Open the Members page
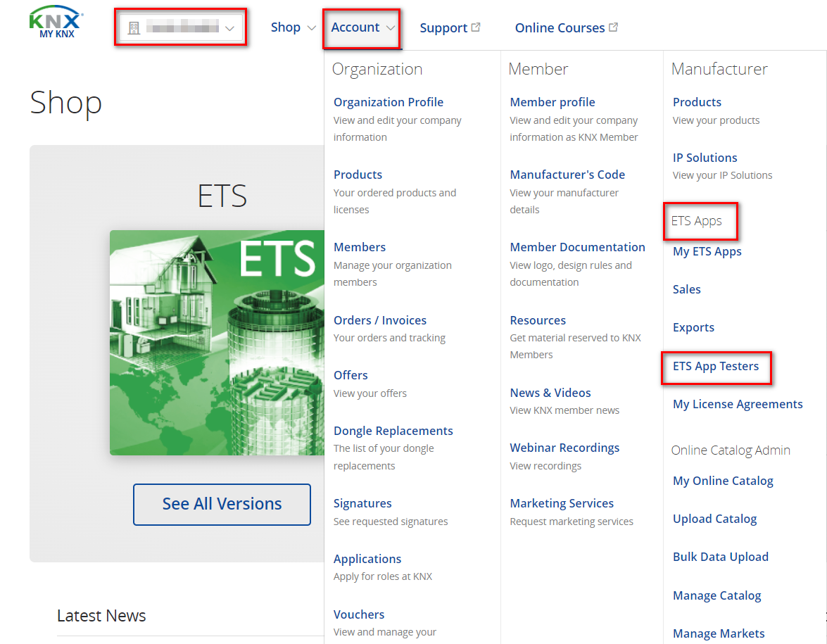This screenshot has height=644, width=827. click(359, 247)
